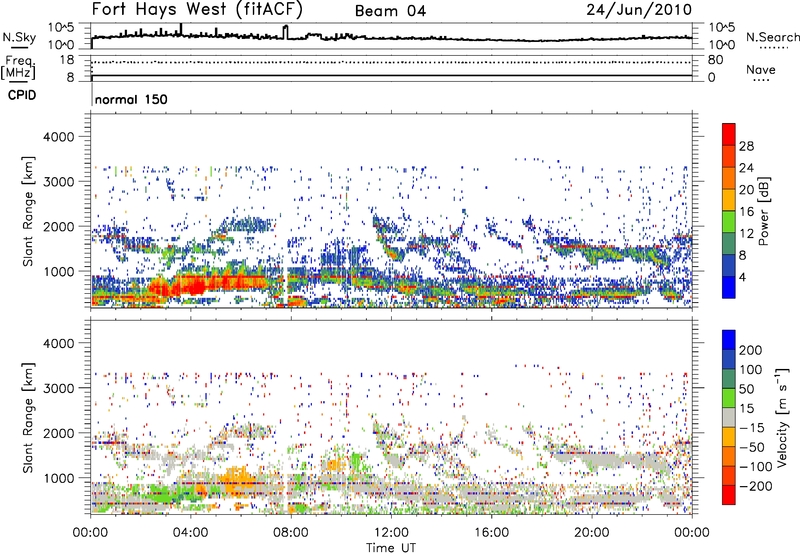Click the "80" Nave tick value
The width and height of the screenshot is (800, 554).
715,60
